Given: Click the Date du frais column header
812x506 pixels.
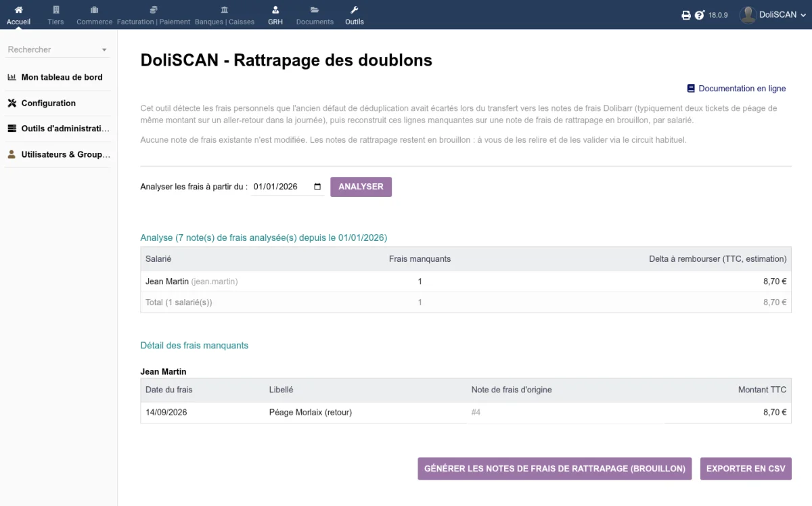Looking at the screenshot, I should click(169, 390).
